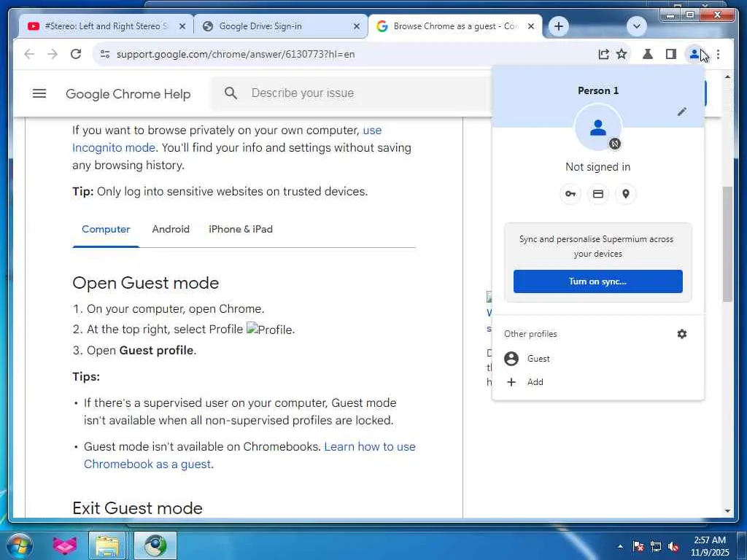747x560 pixels.
Task: Show hidden system tray icons
Action: pyautogui.click(x=620, y=546)
